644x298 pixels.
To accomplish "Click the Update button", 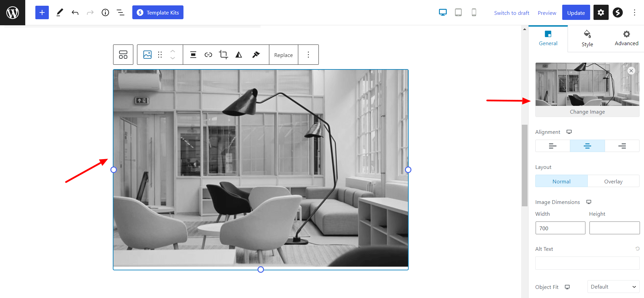I will [x=576, y=12].
